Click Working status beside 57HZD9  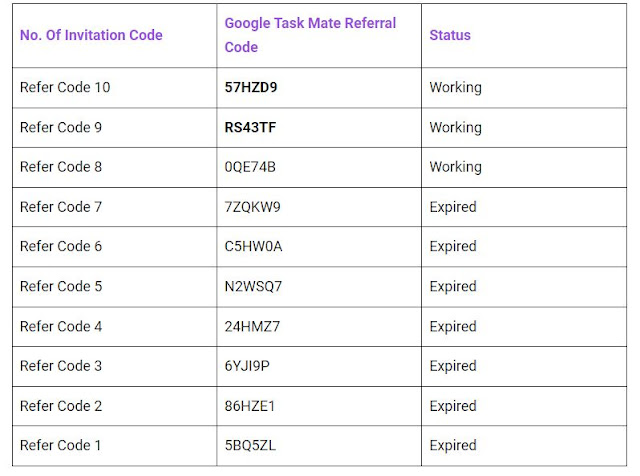click(x=456, y=88)
